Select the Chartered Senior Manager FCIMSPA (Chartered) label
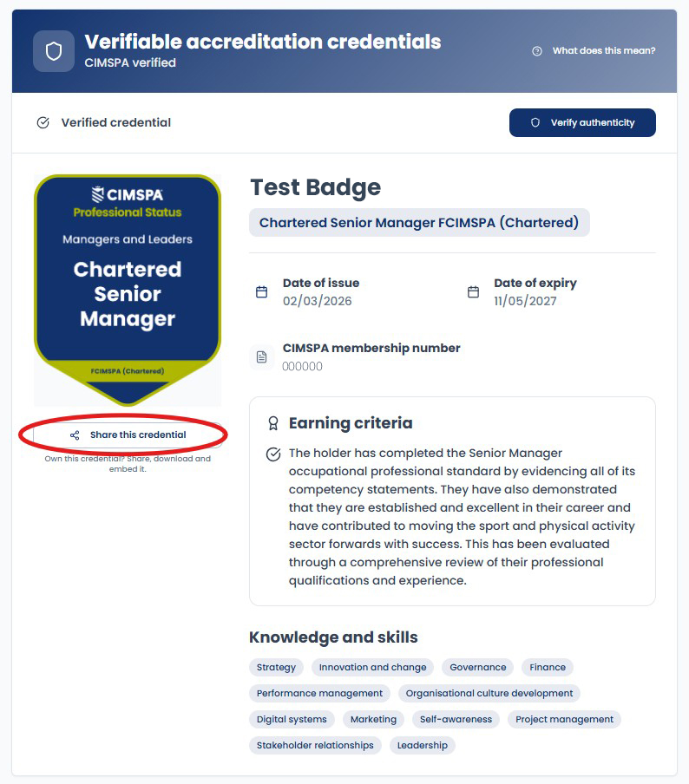This screenshot has height=784, width=689. (x=419, y=223)
